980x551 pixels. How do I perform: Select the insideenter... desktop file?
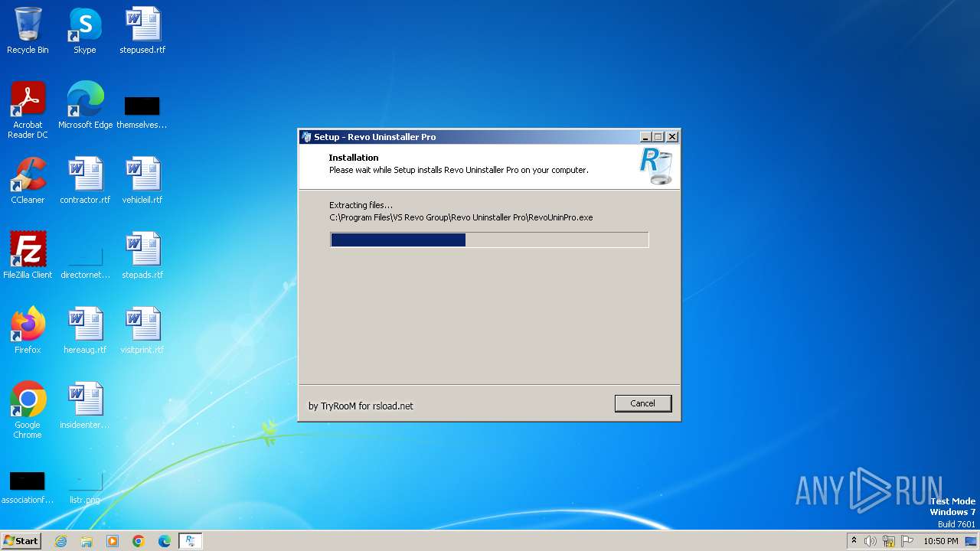click(x=85, y=406)
